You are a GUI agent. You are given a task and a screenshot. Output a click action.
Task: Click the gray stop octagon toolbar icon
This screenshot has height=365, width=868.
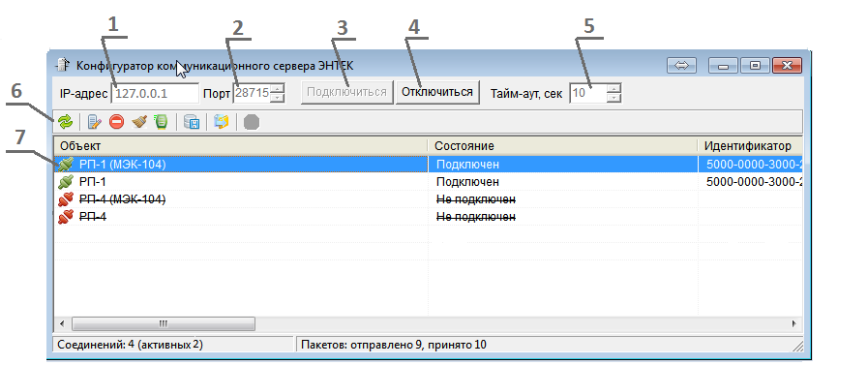point(252,122)
